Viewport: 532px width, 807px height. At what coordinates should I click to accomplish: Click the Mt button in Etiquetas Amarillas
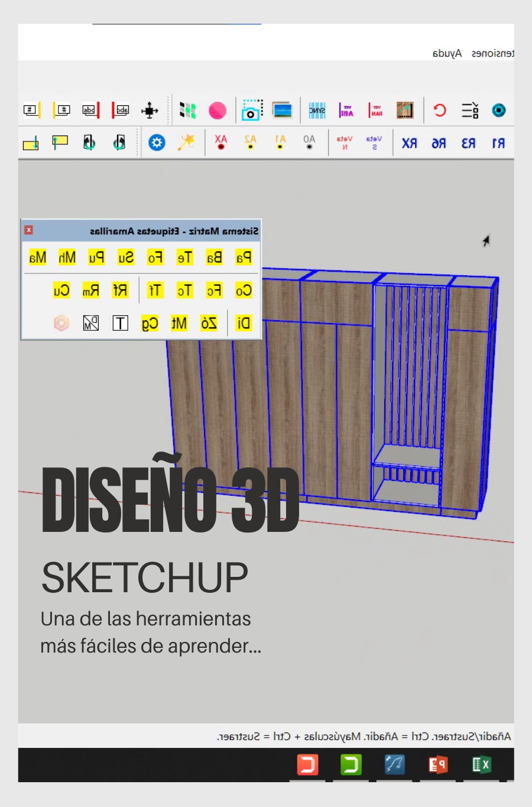pos(179,323)
